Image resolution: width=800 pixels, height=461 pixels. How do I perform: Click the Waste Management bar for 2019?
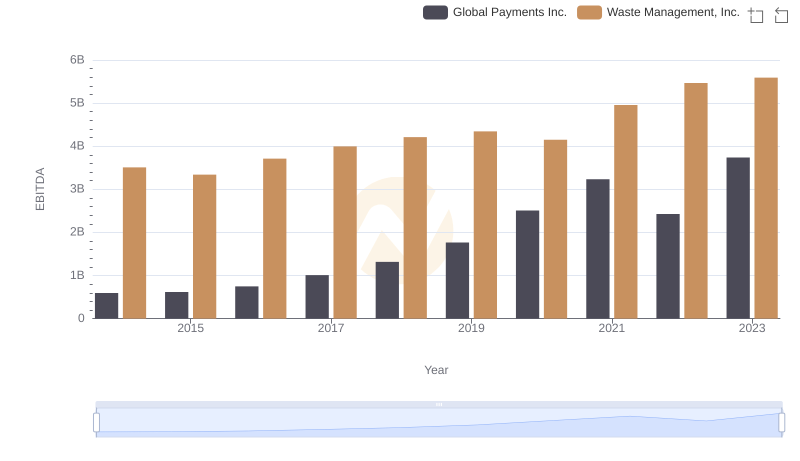coord(485,225)
